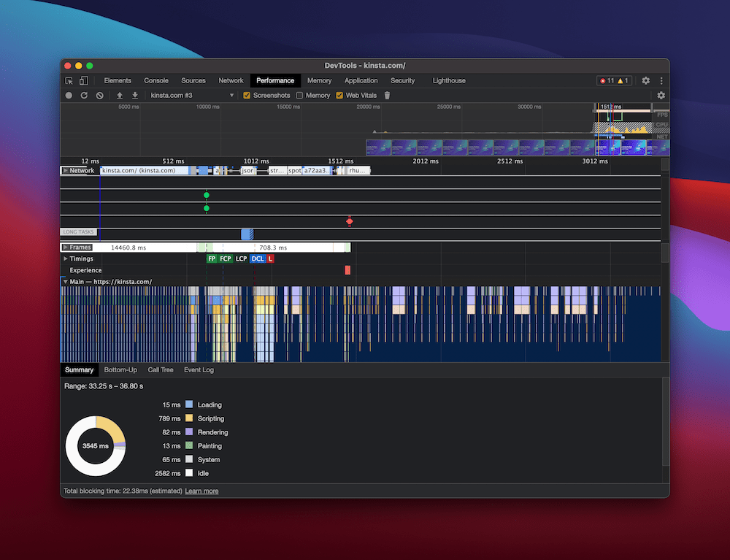The width and height of the screenshot is (730, 560).
Task: Switch to the Bottom-Up tab
Action: click(120, 369)
